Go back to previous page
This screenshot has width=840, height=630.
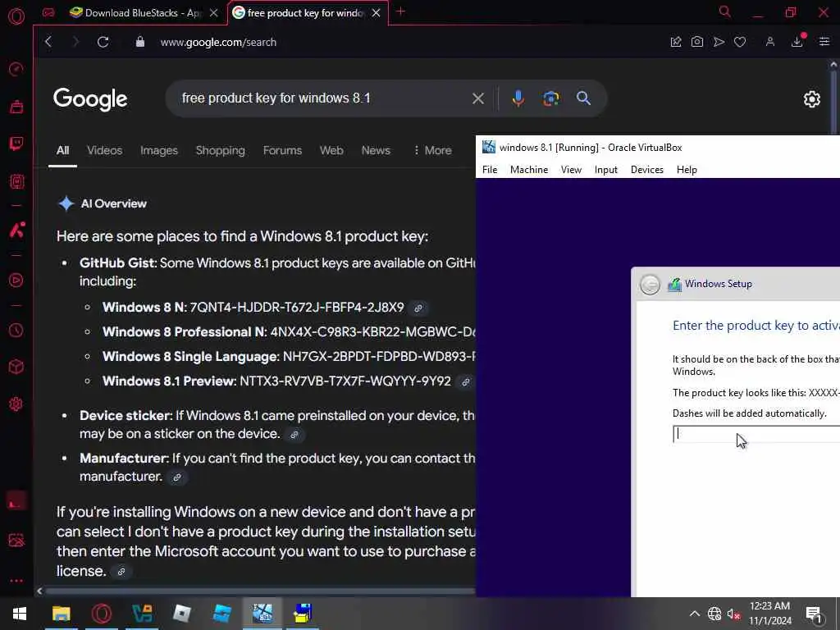click(48, 42)
